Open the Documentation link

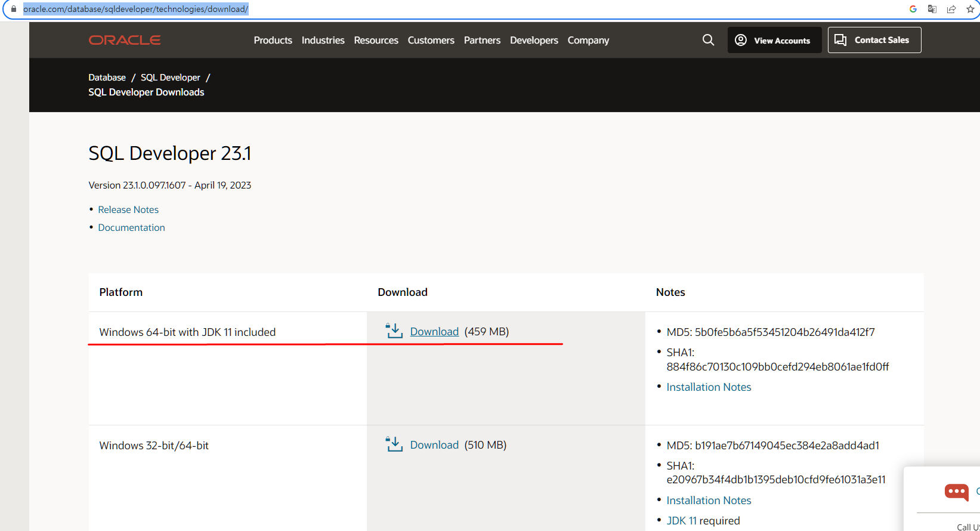coord(131,227)
